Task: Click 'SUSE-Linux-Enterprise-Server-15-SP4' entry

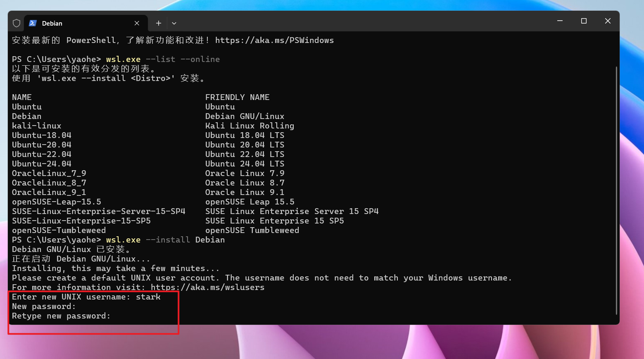Action: (x=98, y=211)
